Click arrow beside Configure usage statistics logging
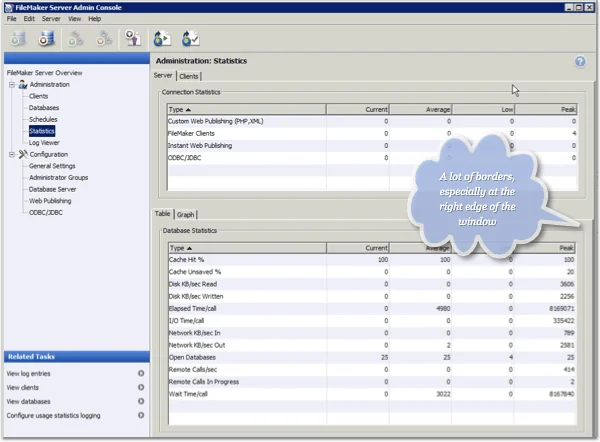Image resolution: width=600 pixels, height=442 pixels. [x=141, y=415]
